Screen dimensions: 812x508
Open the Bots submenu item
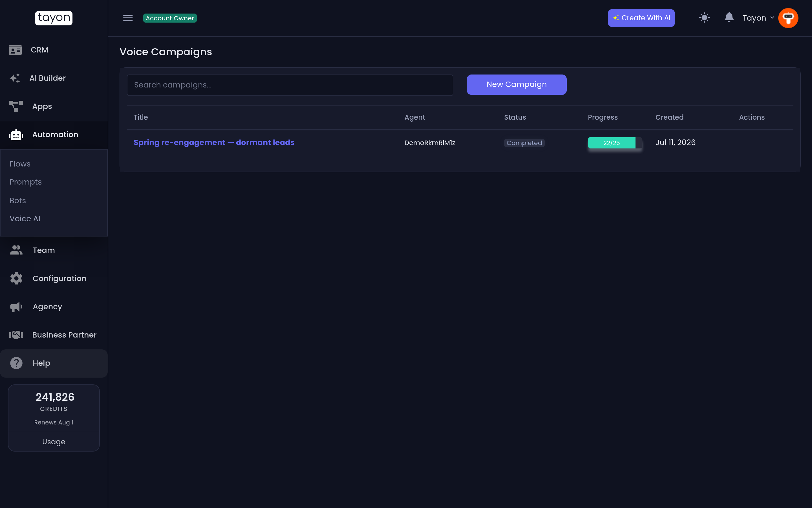17,201
